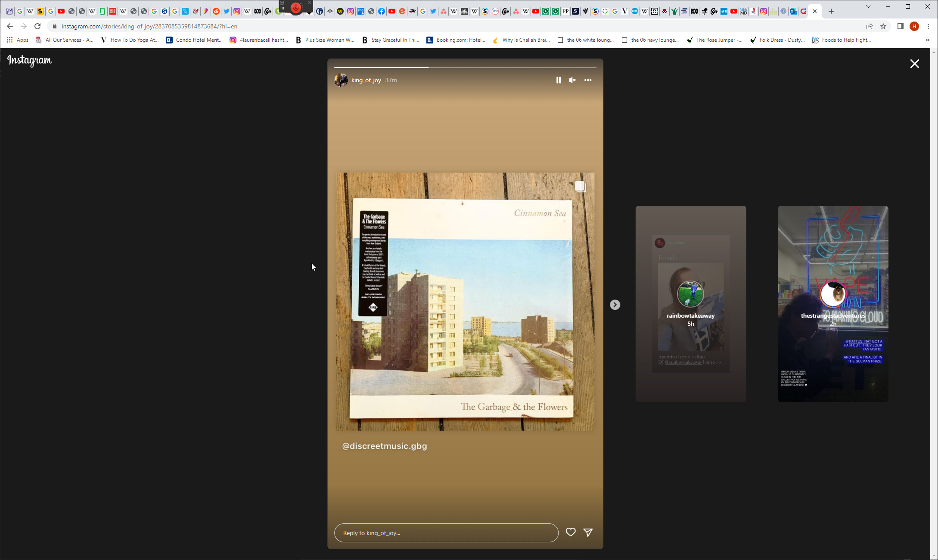The image size is (938, 560).
Task: Open the rainbowtakeaway story preview
Action: click(x=691, y=304)
